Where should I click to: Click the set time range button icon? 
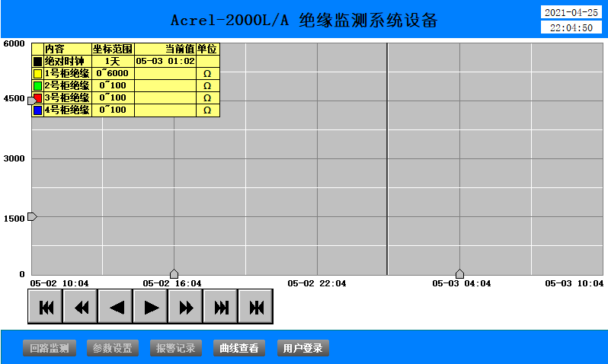pos(256,307)
